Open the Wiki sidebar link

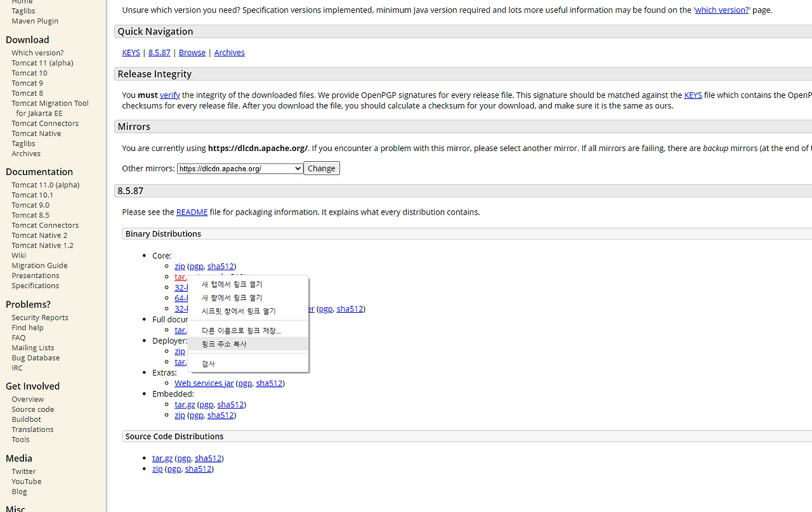click(x=18, y=256)
